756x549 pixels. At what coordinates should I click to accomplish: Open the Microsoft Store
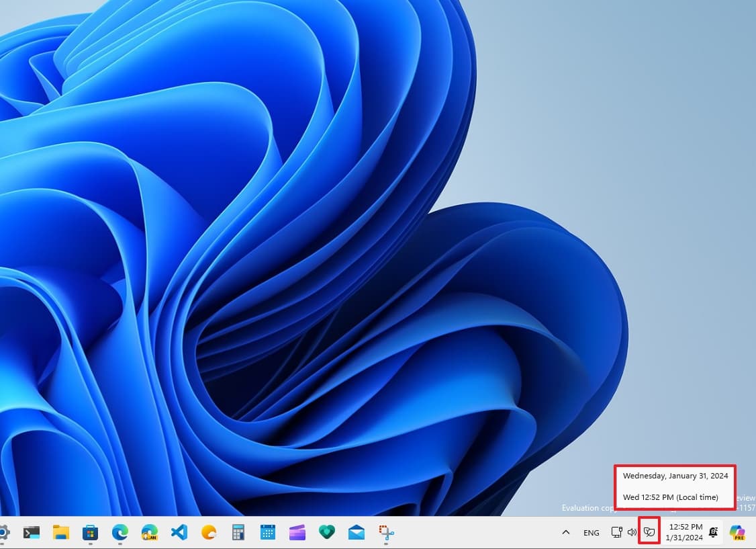90,532
